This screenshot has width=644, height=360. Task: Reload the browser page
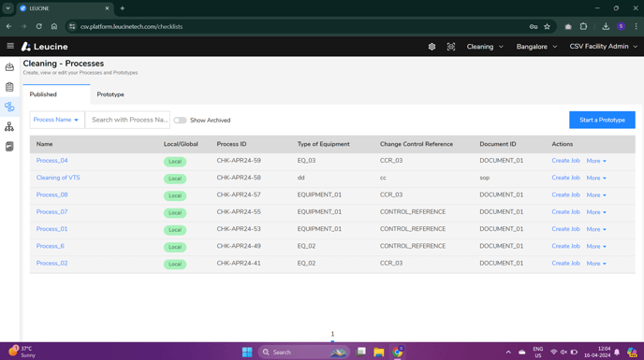38,26
